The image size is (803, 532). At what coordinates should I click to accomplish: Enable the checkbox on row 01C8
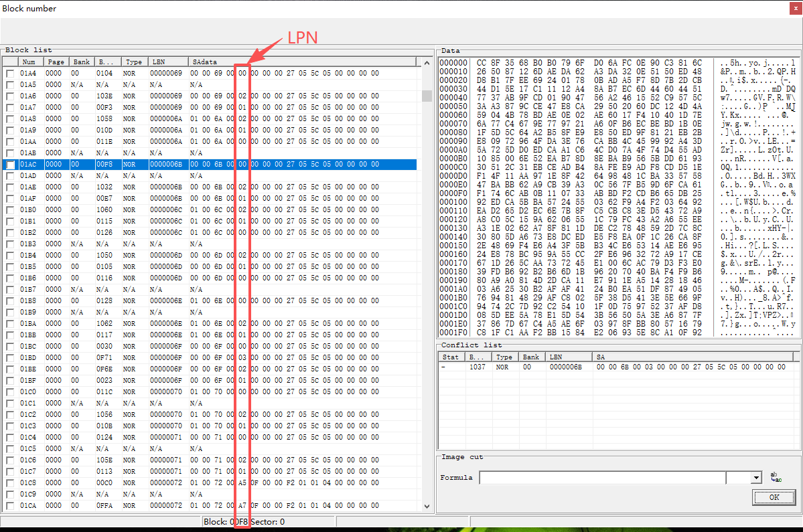(x=10, y=483)
